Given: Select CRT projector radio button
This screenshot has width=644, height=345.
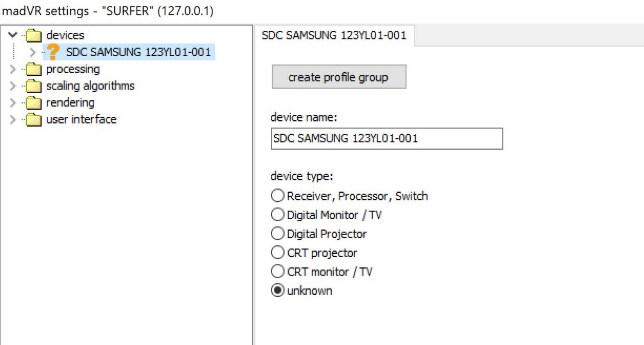Looking at the screenshot, I should (x=277, y=253).
